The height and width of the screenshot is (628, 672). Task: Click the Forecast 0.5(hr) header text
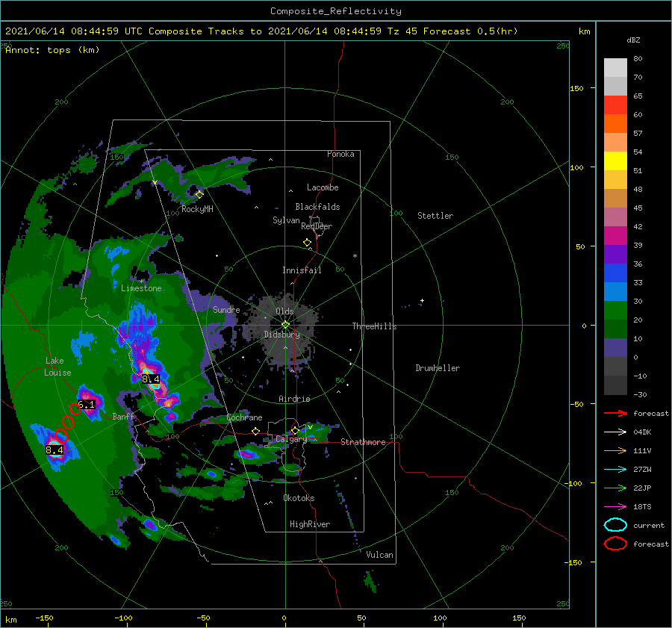point(470,31)
